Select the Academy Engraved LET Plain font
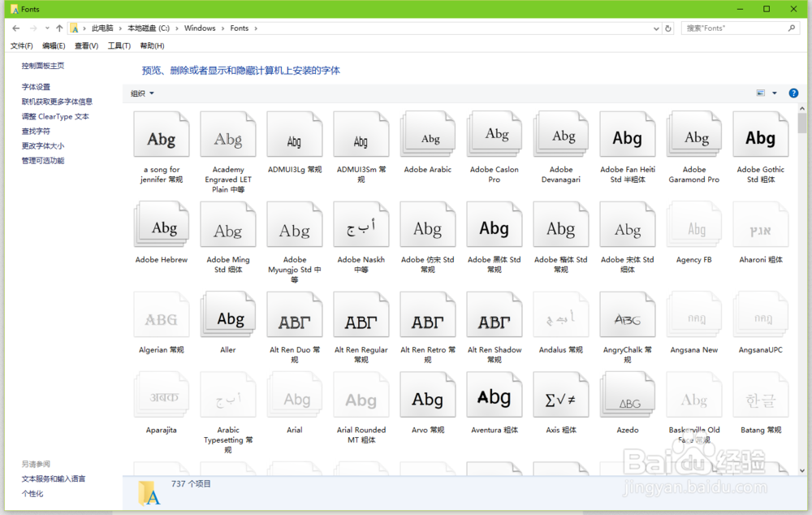 [228, 134]
